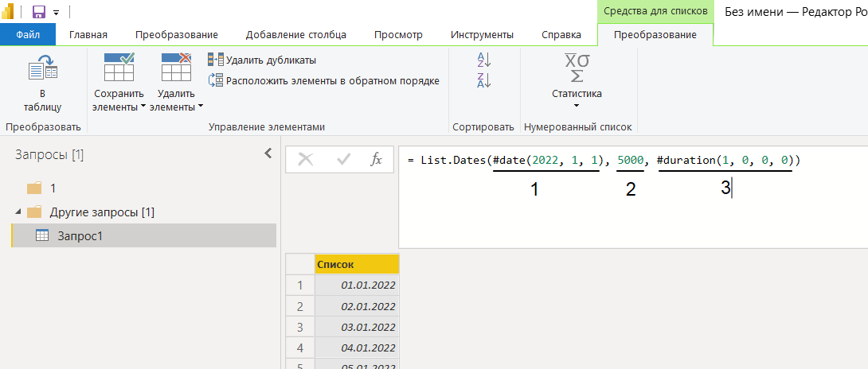Click row number 3 header
Viewport: 868px width, 369px height.
point(300,328)
